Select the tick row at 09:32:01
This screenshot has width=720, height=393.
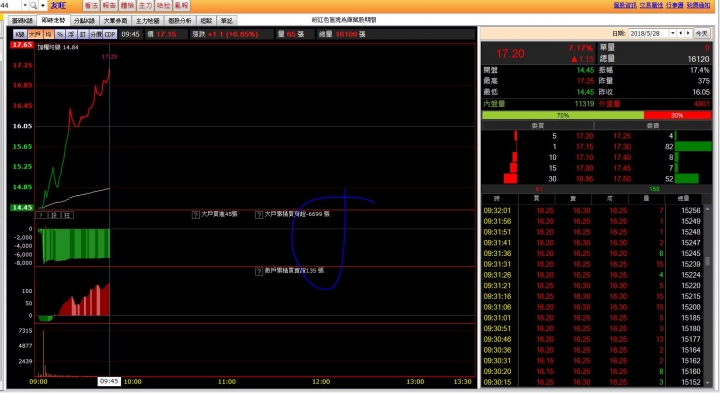[x=592, y=211]
